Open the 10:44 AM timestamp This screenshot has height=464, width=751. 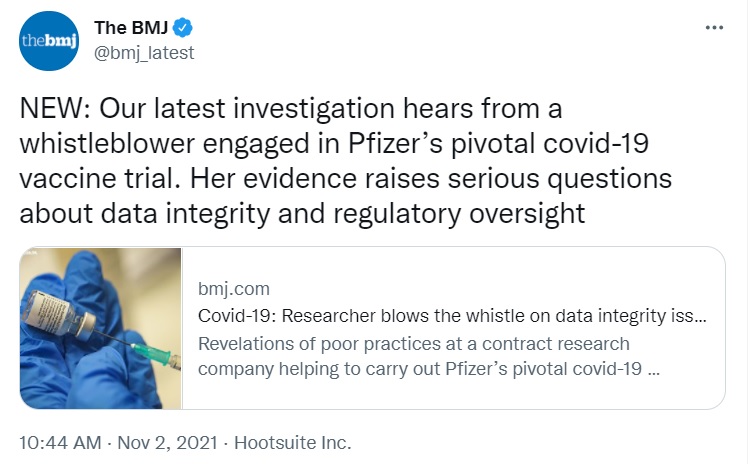pyautogui.click(x=60, y=443)
